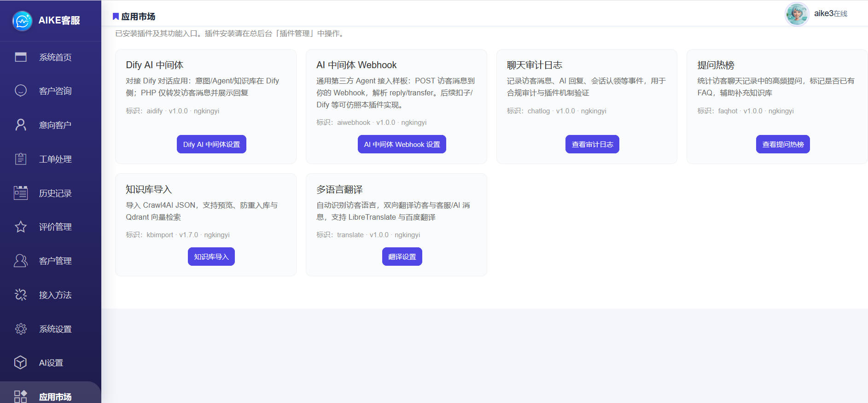The image size is (868, 403).
Task: Click the AI 中间体 Webhook card title
Action: (356, 65)
